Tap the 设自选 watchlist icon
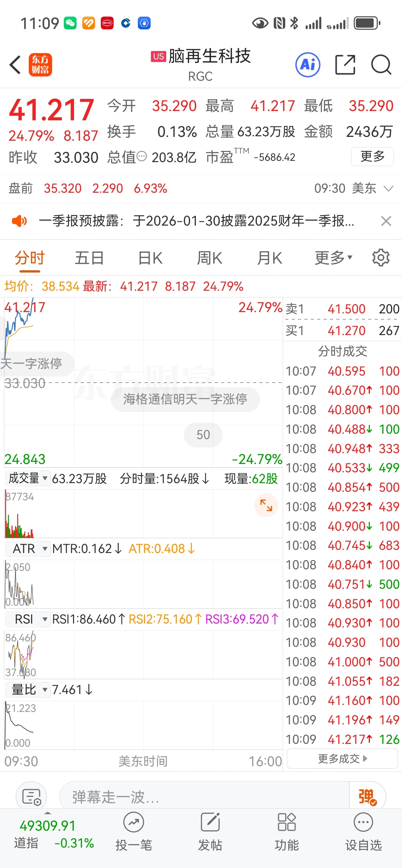The width and height of the screenshot is (402, 868). pos(363,831)
